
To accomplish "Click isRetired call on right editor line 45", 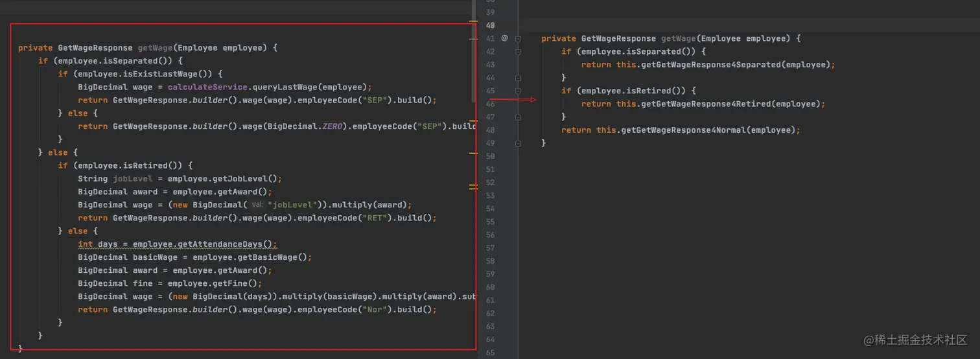I will (649, 91).
